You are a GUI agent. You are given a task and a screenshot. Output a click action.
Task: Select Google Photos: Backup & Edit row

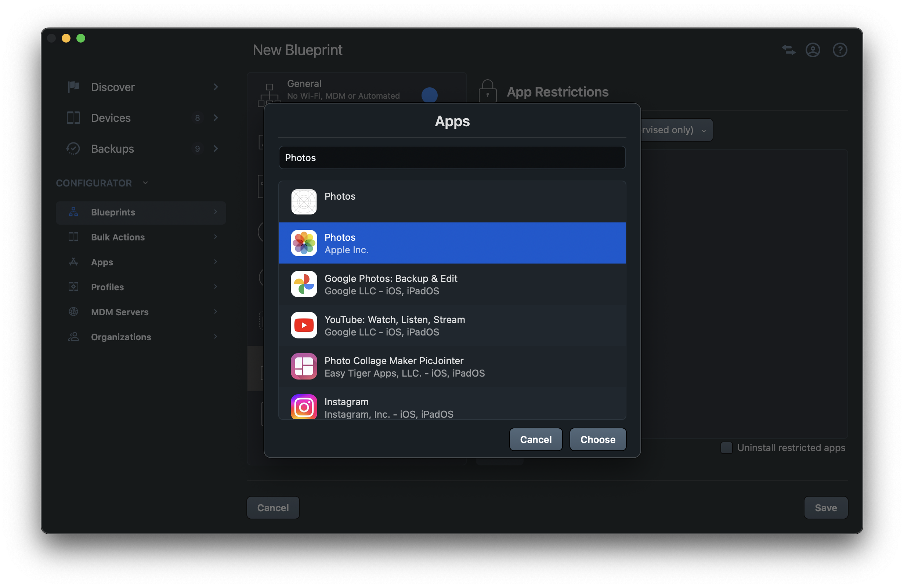tap(452, 284)
